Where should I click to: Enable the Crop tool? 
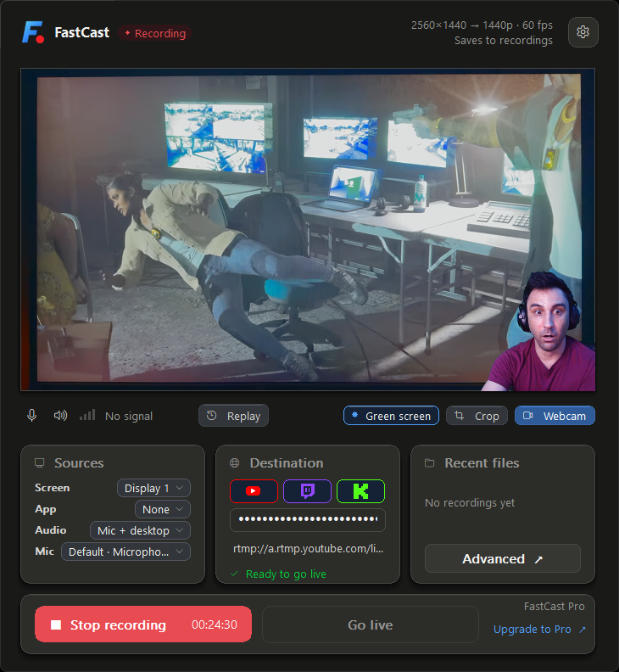pos(477,416)
